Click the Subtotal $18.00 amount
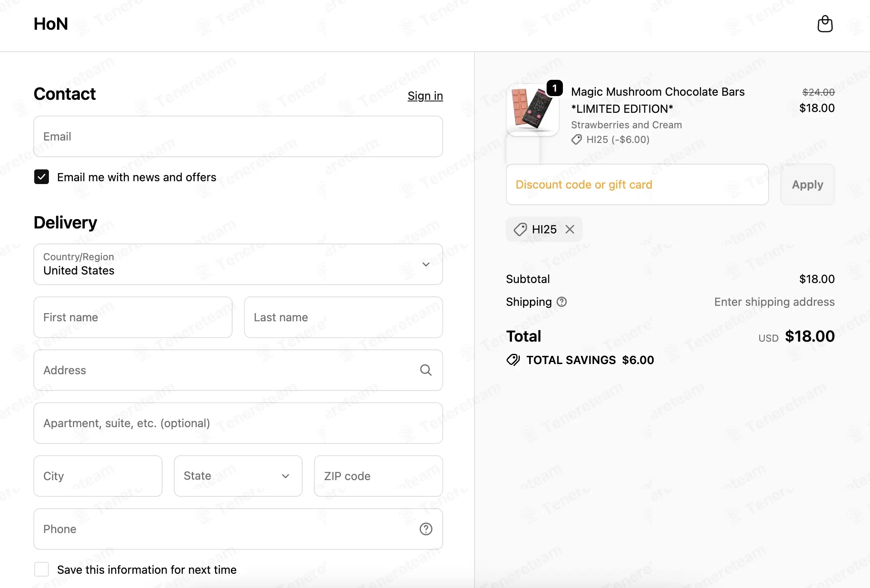 tap(817, 279)
